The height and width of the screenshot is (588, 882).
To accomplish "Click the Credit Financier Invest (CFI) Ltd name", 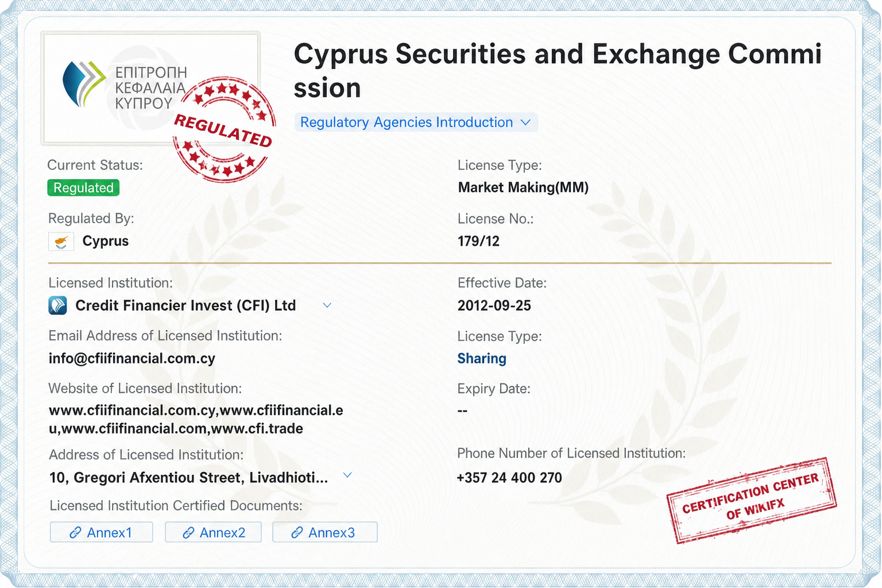I will [x=185, y=305].
